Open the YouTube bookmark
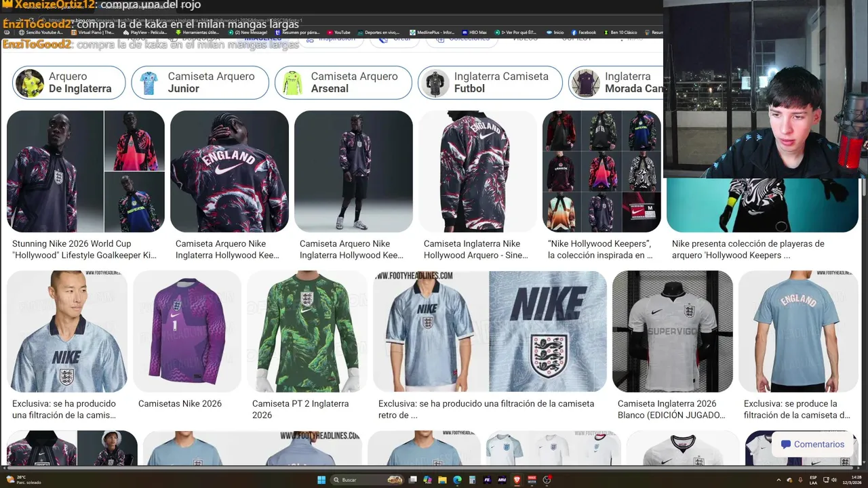Viewport: 868px width, 488px height. click(339, 32)
